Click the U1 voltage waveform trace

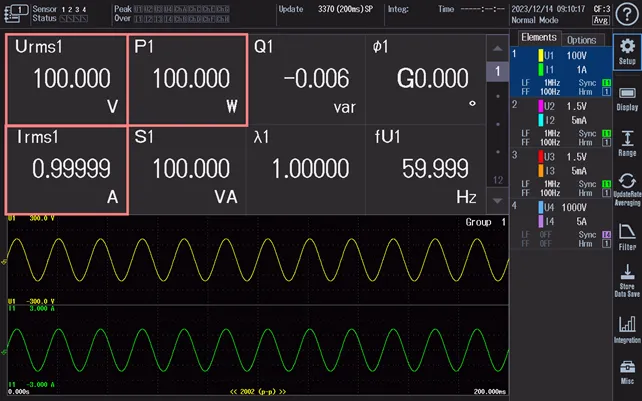258,260
